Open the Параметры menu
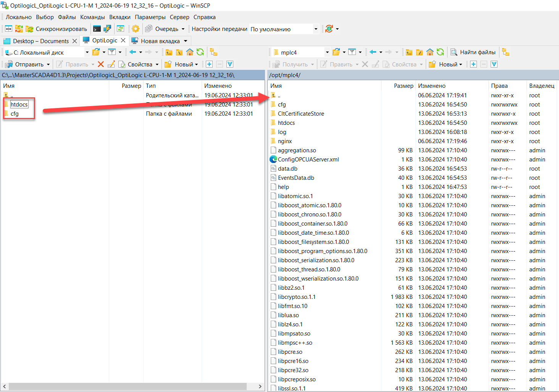The width and height of the screenshot is (559, 392). tap(150, 17)
